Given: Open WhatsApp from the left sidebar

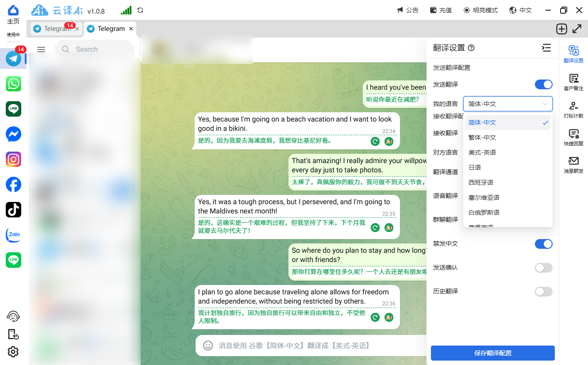Looking at the screenshot, I should coord(13,84).
